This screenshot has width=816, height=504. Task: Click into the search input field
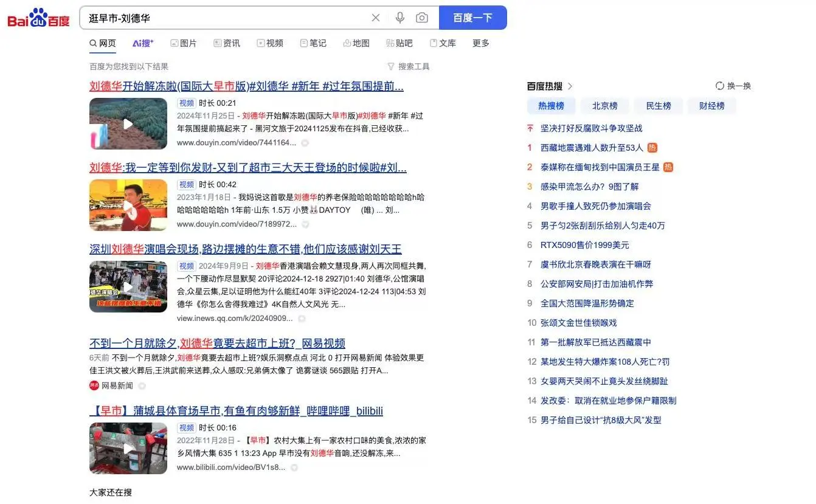tap(225, 18)
